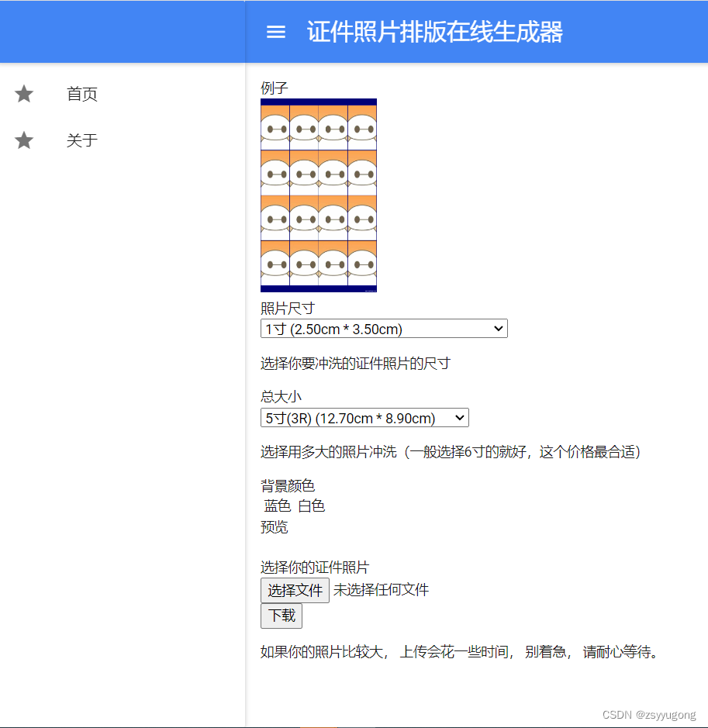
Task: Click the hint text mentioning 一般选择6寸的就好
Action: click(451, 451)
